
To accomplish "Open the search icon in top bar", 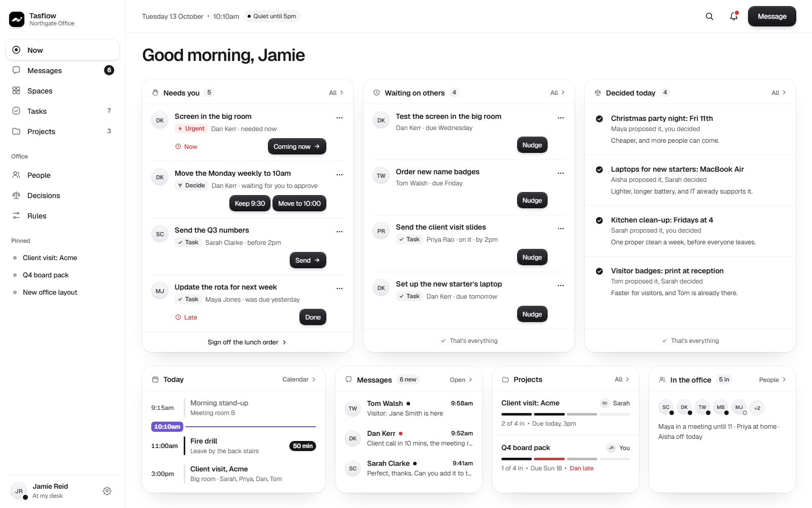I will 709,16.
